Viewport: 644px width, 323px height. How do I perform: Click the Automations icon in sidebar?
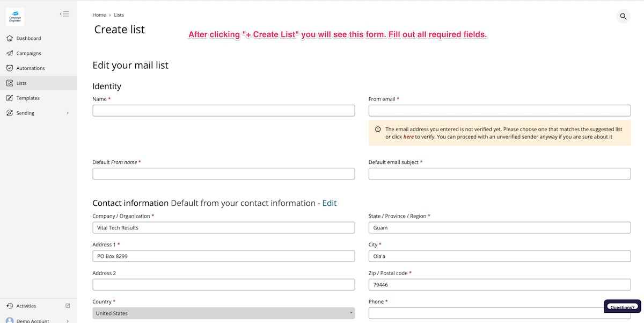click(10, 68)
